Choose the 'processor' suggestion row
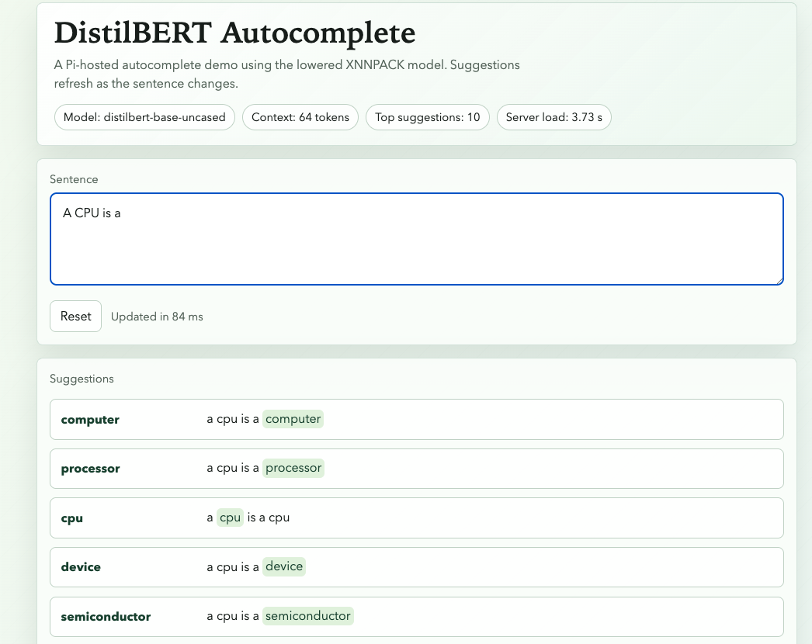Image resolution: width=812 pixels, height=644 pixels. click(417, 469)
